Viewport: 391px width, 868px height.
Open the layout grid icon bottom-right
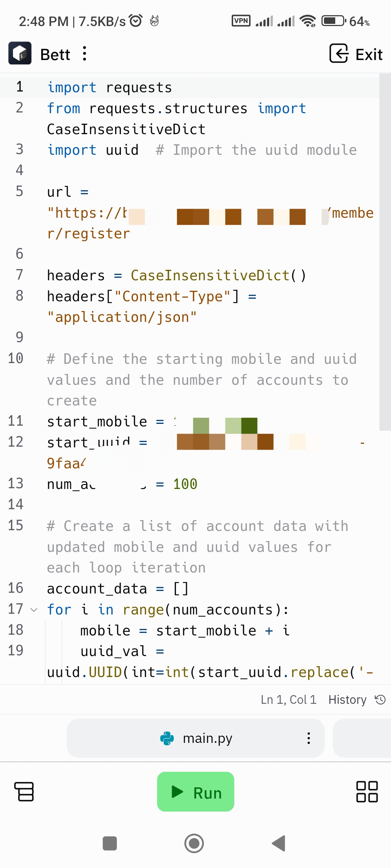point(367,792)
